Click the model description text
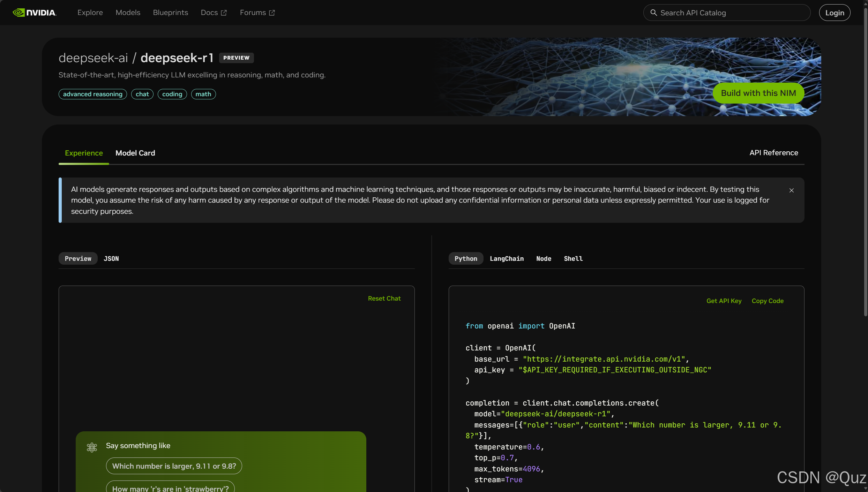868x492 pixels. click(x=192, y=75)
